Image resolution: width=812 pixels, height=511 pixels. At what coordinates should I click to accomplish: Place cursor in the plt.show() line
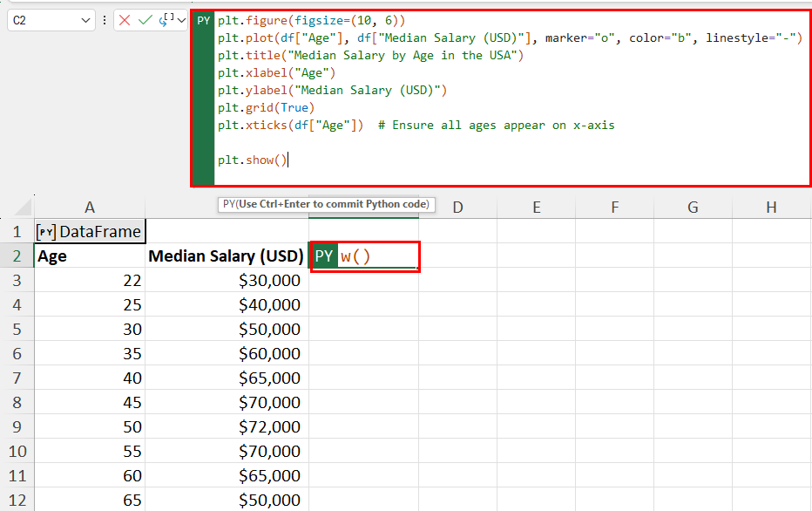[252, 160]
